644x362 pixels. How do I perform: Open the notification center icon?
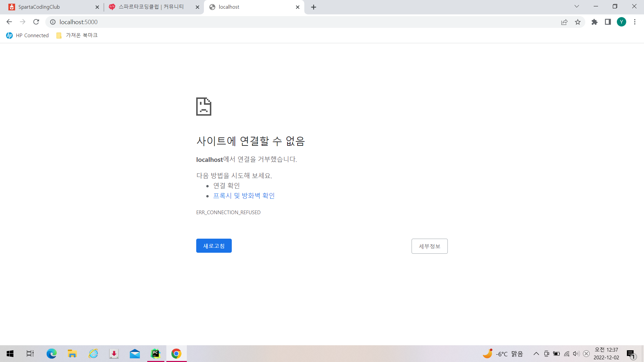point(631,354)
